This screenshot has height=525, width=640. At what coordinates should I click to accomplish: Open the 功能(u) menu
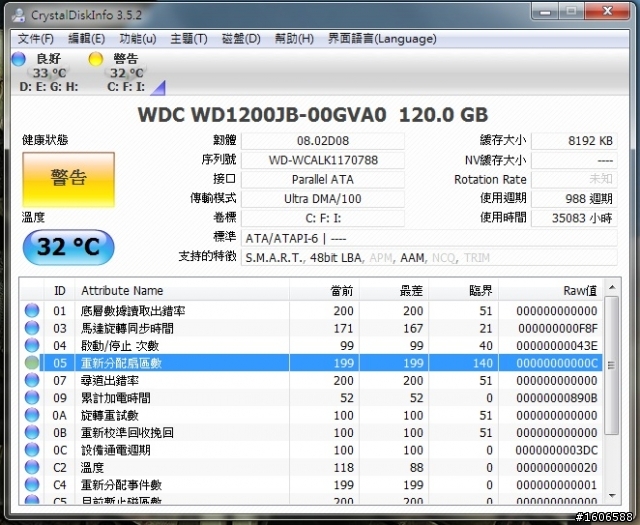tap(138, 39)
